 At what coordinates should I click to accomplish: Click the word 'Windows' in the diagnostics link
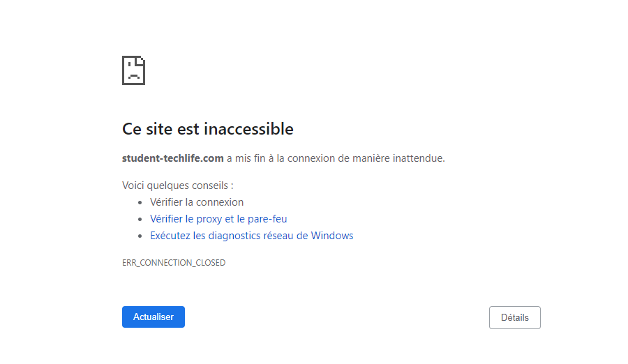(332, 236)
